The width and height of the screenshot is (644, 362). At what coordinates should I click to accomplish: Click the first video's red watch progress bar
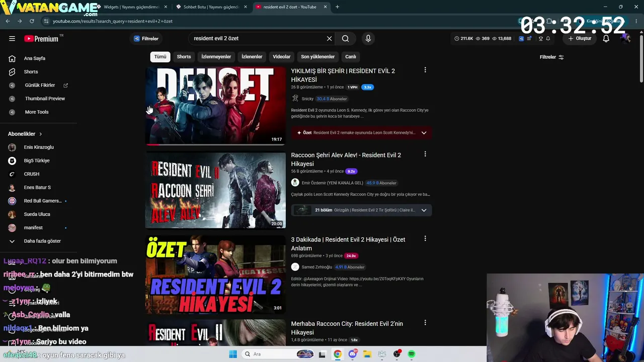(152, 144)
